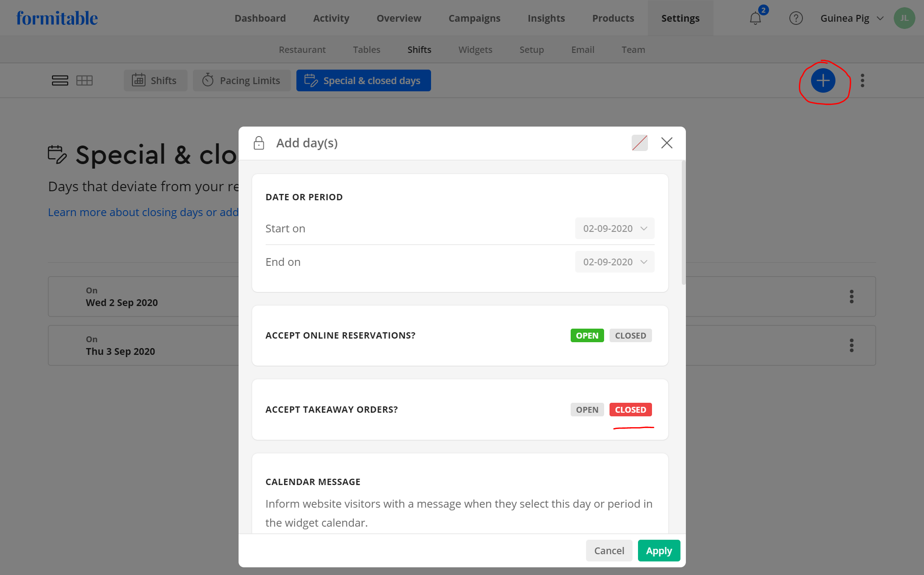Click the Cancel button
This screenshot has width=924, height=575.
(x=609, y=551)
